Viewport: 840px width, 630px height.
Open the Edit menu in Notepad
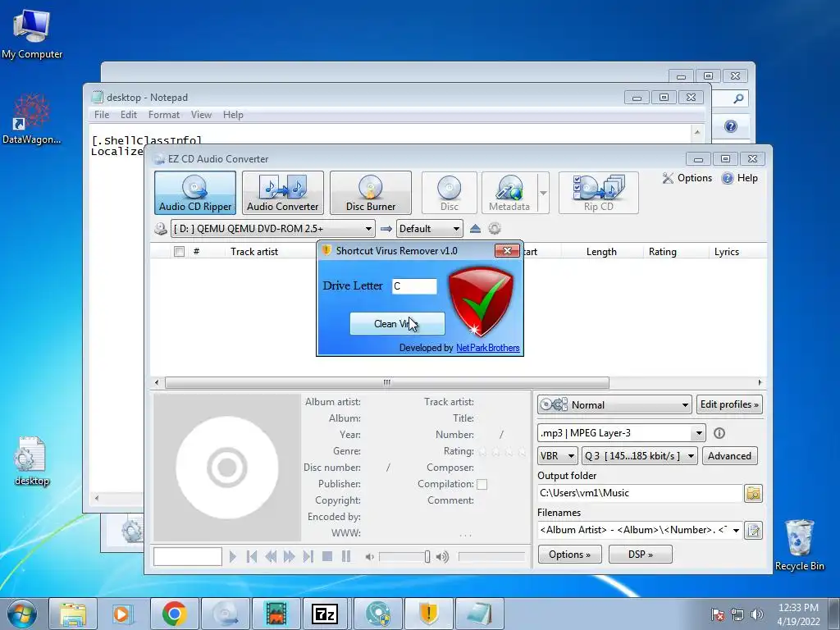point(129,115)
